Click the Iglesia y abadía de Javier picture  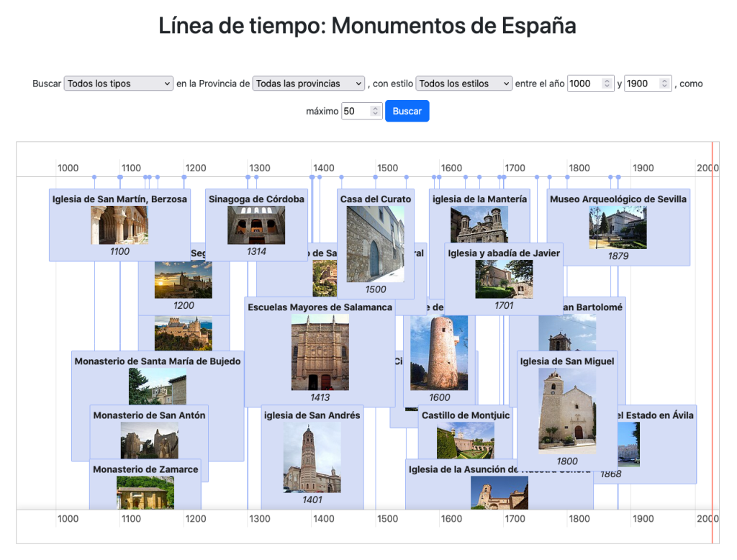click(x=504, y=279)
